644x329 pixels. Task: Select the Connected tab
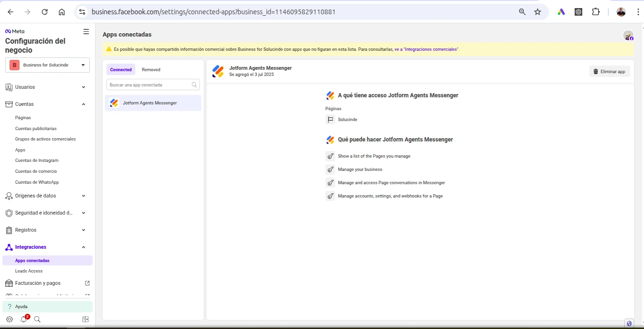click(121, 69)
